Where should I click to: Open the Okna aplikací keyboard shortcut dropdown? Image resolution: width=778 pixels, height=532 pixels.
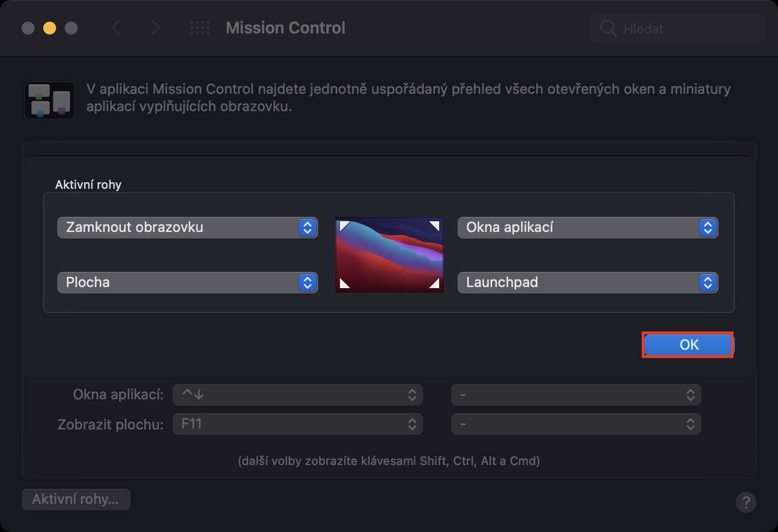pyautogui.click(x=297, y=395)
